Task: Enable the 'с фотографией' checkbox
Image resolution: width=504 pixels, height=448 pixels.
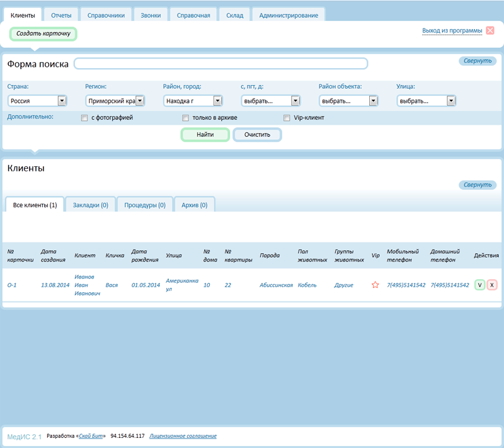Action: coord(85,118)
